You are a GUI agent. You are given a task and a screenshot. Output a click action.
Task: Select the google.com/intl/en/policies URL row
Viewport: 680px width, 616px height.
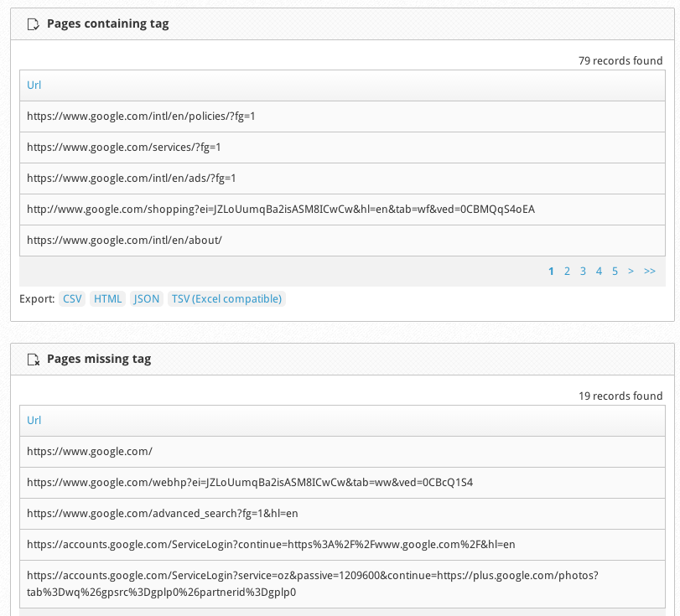pyautogui.click(x=342, y=116)
